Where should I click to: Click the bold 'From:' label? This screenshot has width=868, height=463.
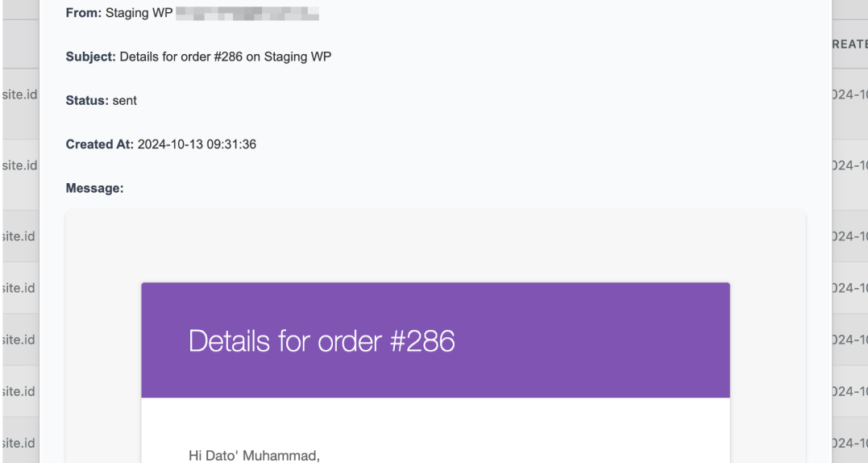click(84, 14)
